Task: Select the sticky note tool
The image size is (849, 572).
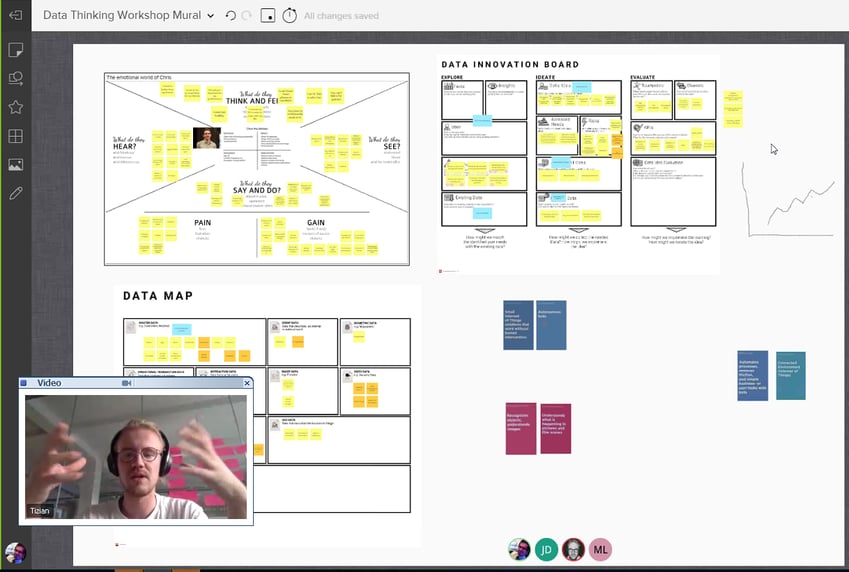Action: (16, 50)
